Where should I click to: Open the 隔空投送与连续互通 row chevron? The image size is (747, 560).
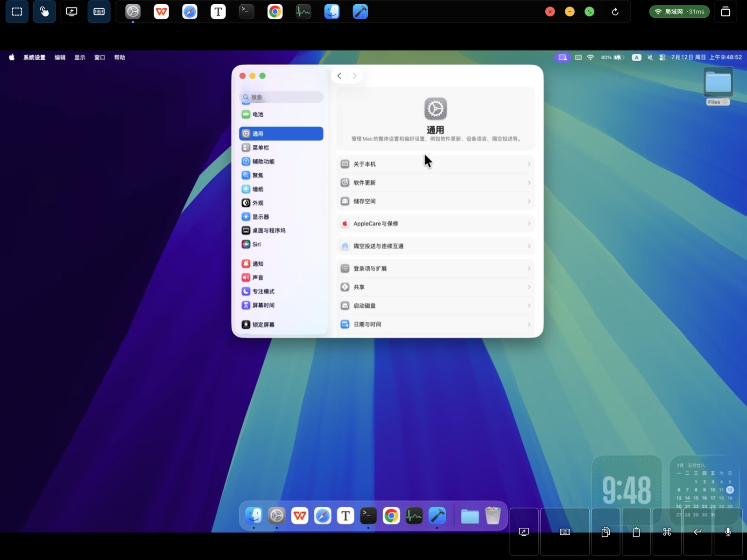click(529, 246)
